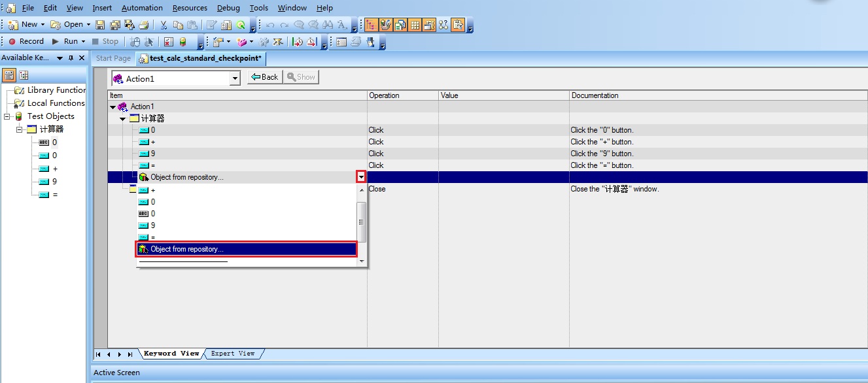
Task: Click the Stop square icon
Action: click(95, 42)
